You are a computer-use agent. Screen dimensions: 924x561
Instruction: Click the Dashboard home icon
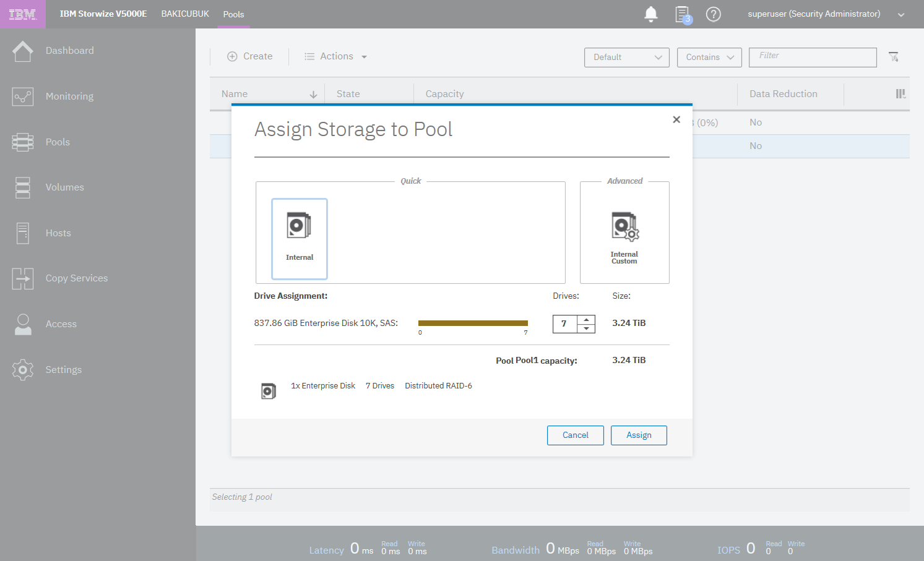(23, 51)
